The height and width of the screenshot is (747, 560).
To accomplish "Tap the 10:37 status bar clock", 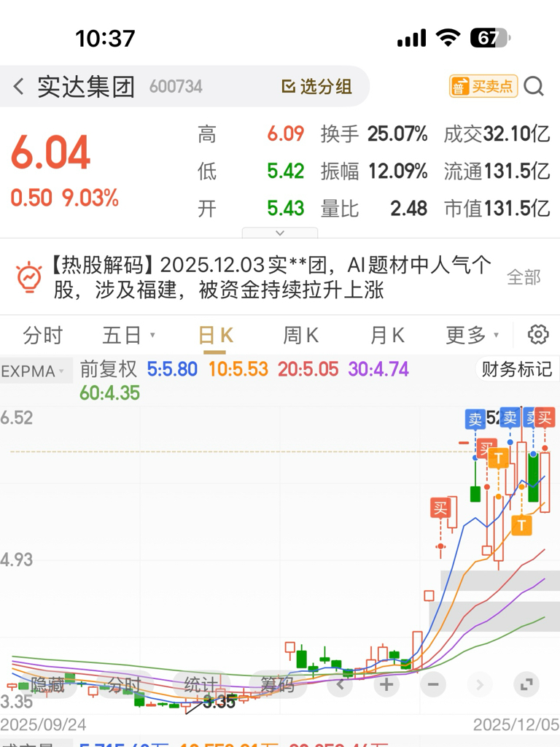I will click(x=105, y=38).
